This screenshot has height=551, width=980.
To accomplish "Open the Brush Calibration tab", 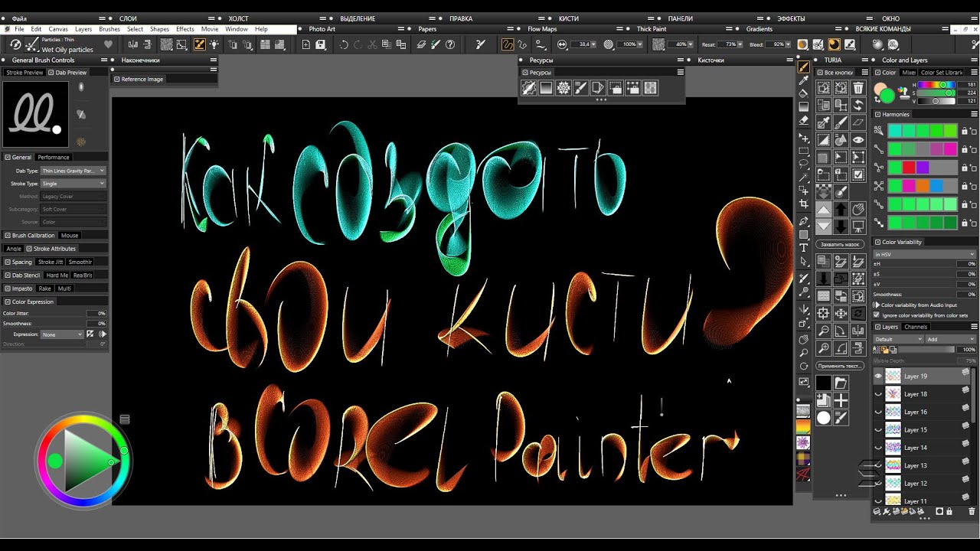I will (x=30, y=235).
